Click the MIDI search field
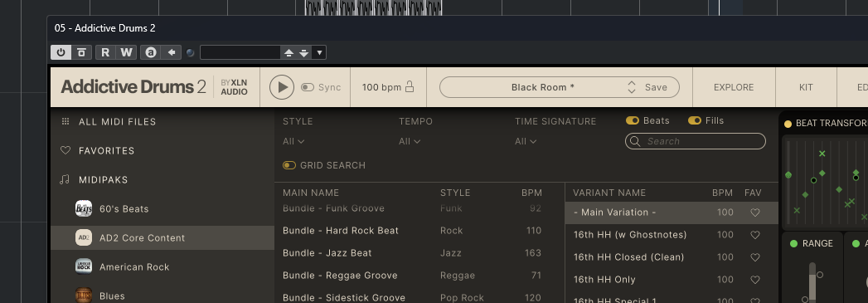The image size is (868, 303). tap(696, 141)
